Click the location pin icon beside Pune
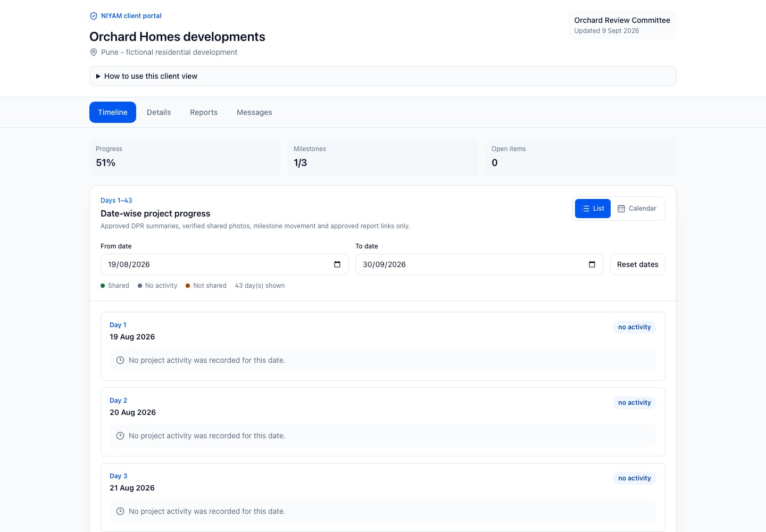 point(94,52)
